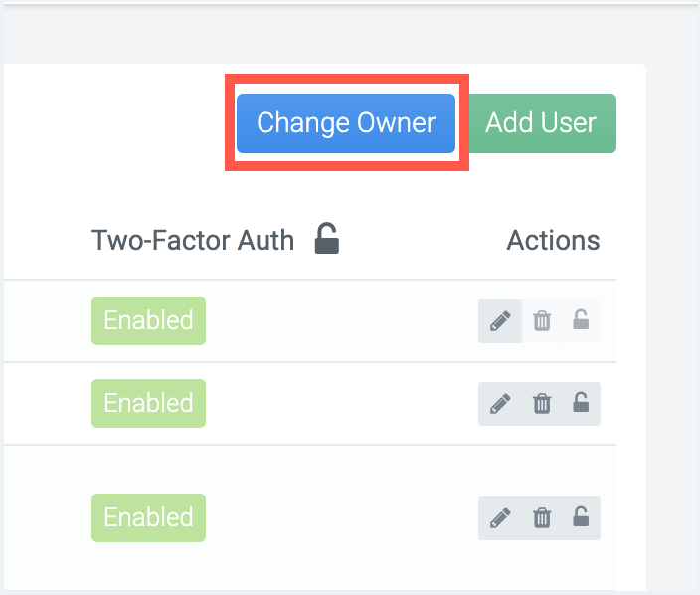Delete the third user with trash icon
700x595 pixels.
(542, 518)
